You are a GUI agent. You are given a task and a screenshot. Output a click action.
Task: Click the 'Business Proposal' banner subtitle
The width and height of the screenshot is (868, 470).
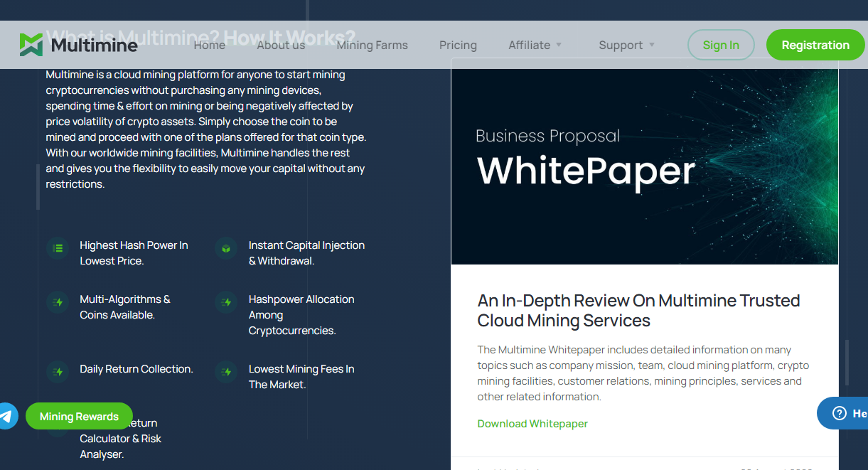547,136
